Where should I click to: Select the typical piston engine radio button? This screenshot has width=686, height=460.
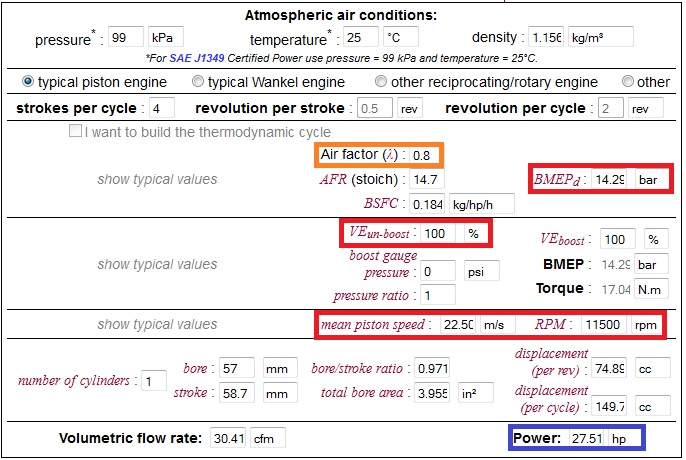28,81
